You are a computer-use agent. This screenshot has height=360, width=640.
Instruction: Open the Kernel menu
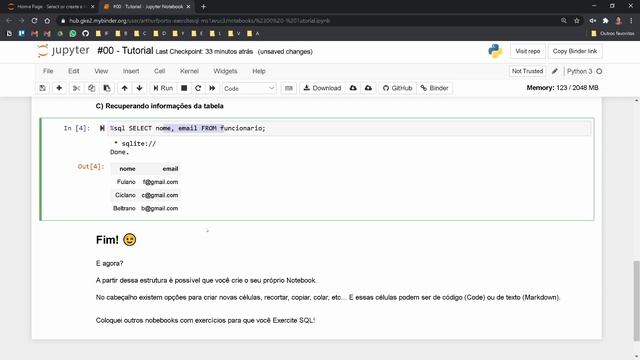pos(189,71)
